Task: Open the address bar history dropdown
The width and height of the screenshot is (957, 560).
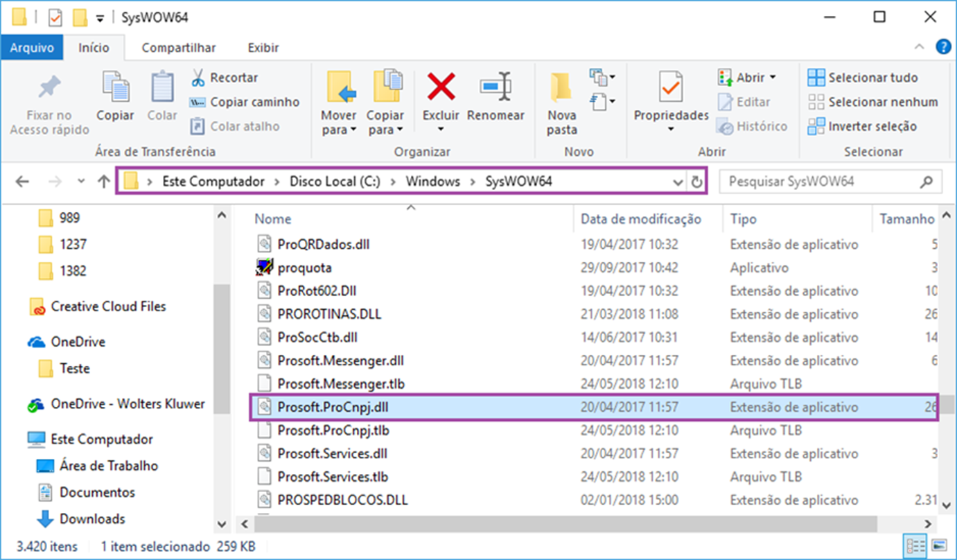Action: coord(678,182)
